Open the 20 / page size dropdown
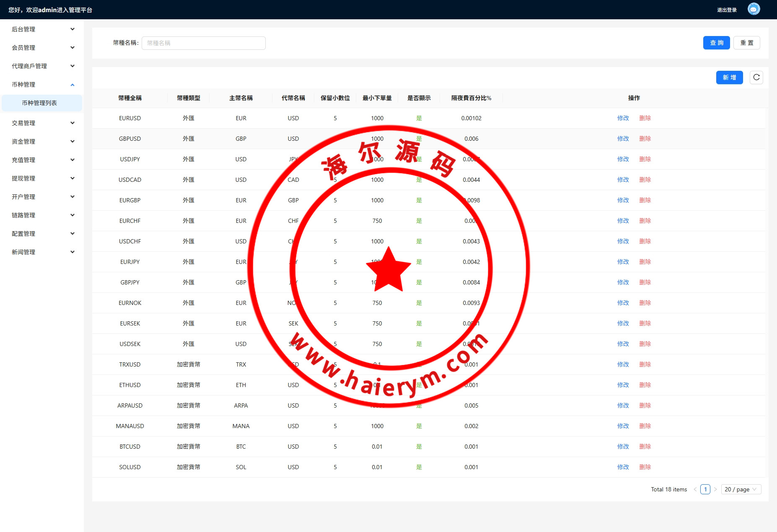This screenshot has width=777, height=532. click(741, 489)
